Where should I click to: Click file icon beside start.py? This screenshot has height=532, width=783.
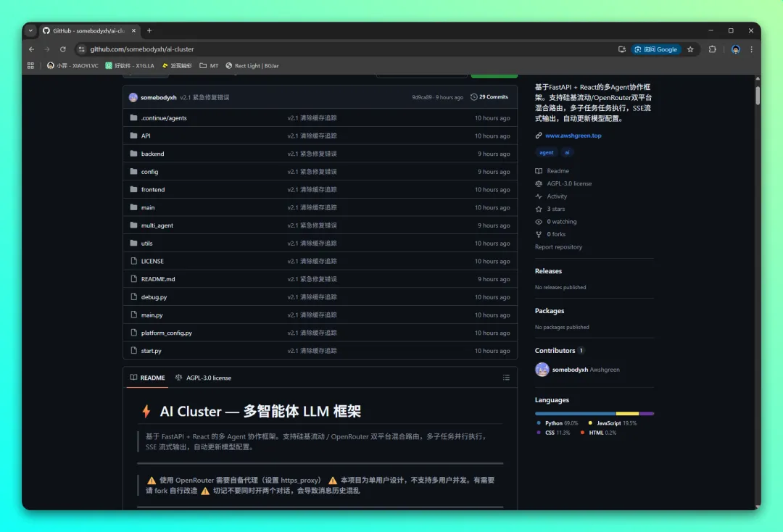coord(133,351)
